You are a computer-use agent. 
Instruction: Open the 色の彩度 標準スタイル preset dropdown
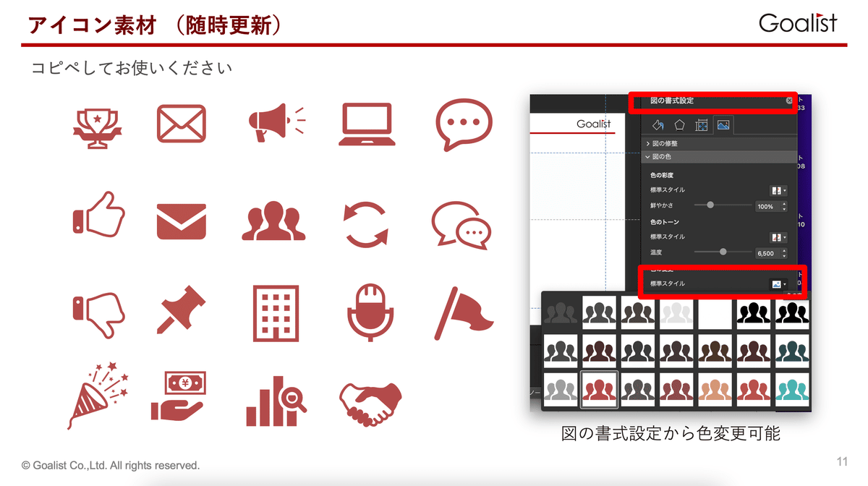pos(779,190)
